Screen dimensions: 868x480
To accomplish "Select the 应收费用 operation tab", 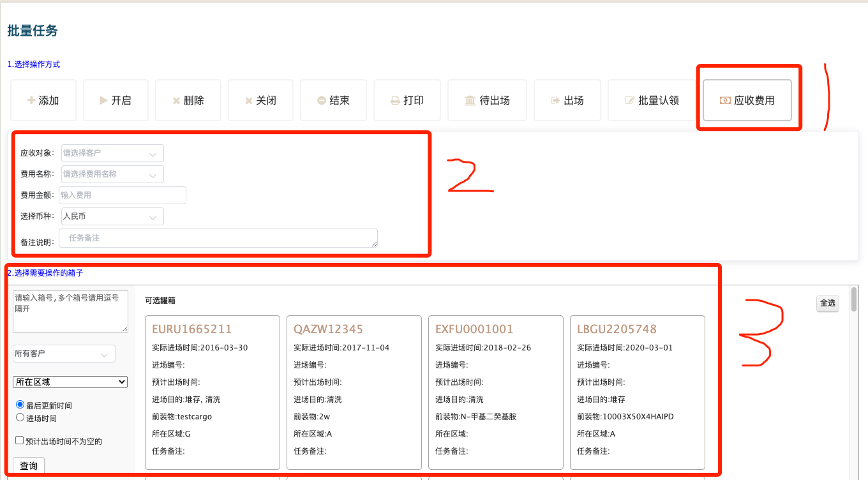I will [747, 100].
